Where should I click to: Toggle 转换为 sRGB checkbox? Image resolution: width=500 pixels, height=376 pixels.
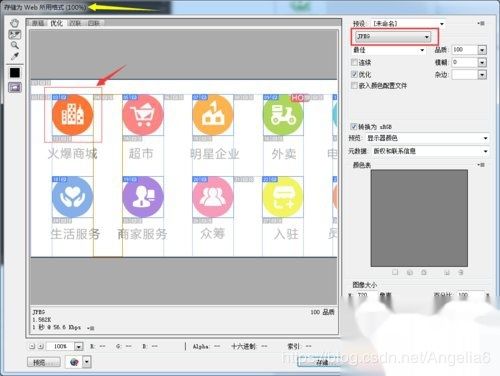pyautogui.click(x=354, y=127)
